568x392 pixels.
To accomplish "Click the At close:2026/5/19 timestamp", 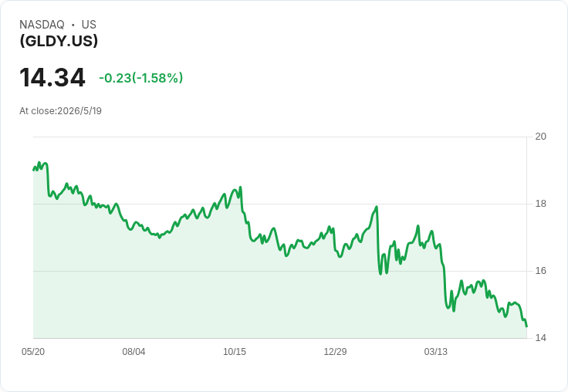I will click(x=60, y=111).
